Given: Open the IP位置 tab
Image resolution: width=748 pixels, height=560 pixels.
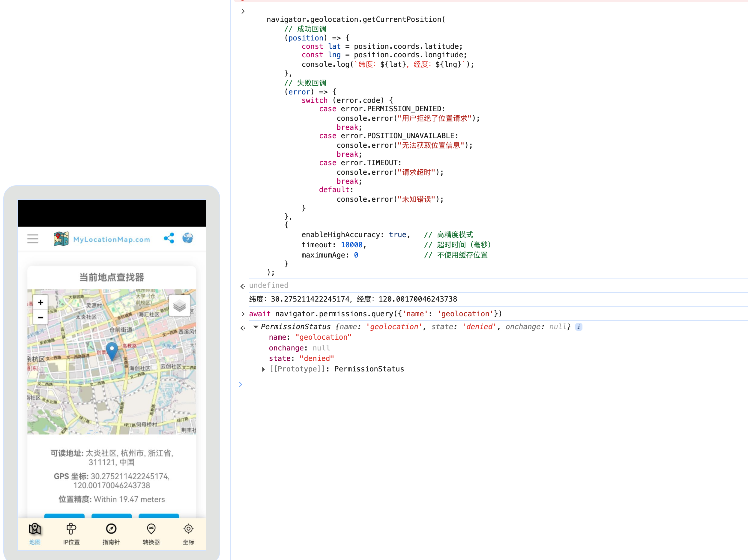Looking at the screenshot, I should click(71, 534).
